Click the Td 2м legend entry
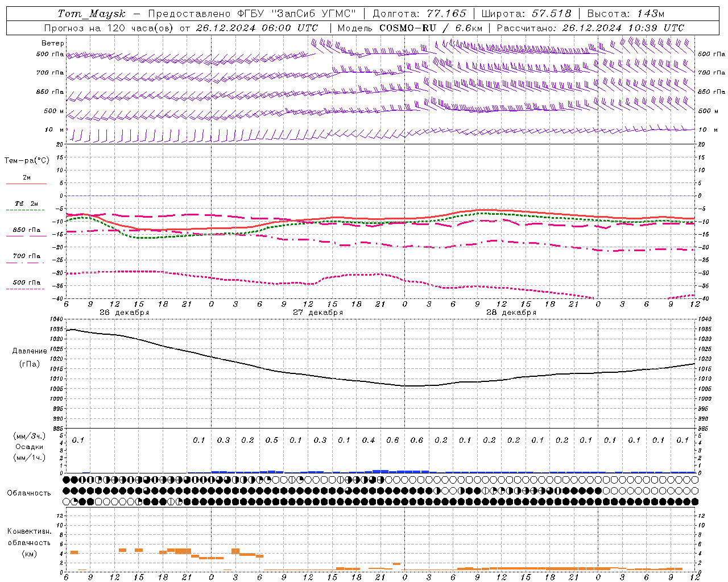728x582 pixels. click(27, 203)
